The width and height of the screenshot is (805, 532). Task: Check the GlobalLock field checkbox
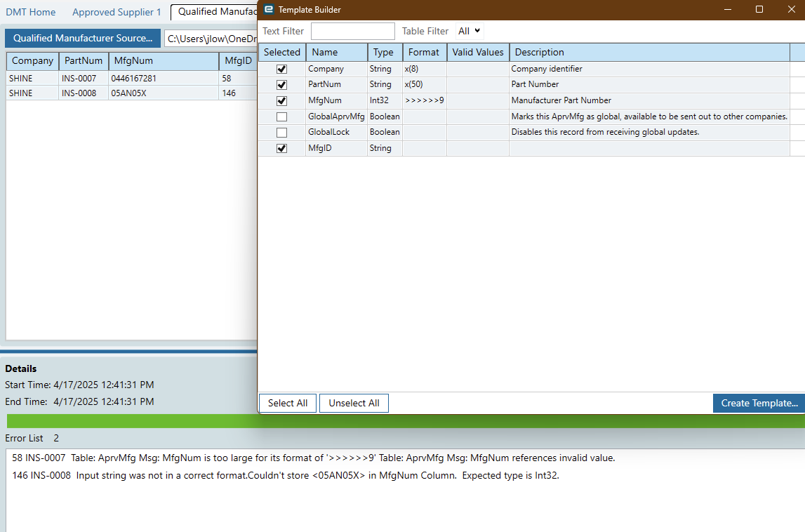point(281,133)
